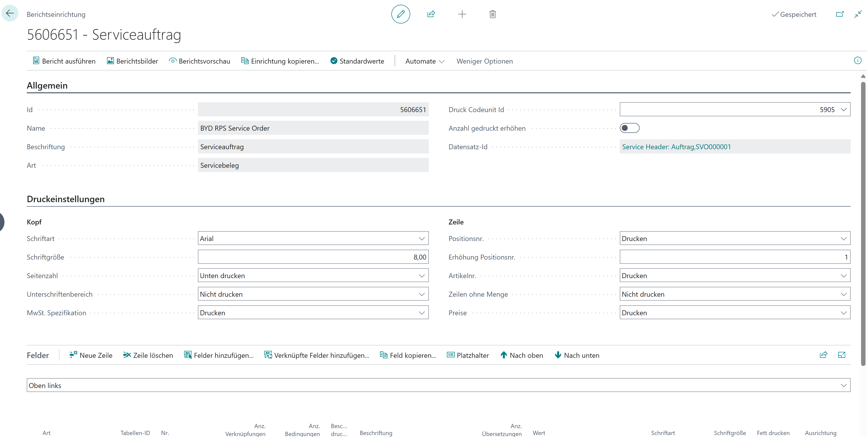Screen dimensions: 868x437
Task: Click Zeile löschen
Action: pos(148,355)
